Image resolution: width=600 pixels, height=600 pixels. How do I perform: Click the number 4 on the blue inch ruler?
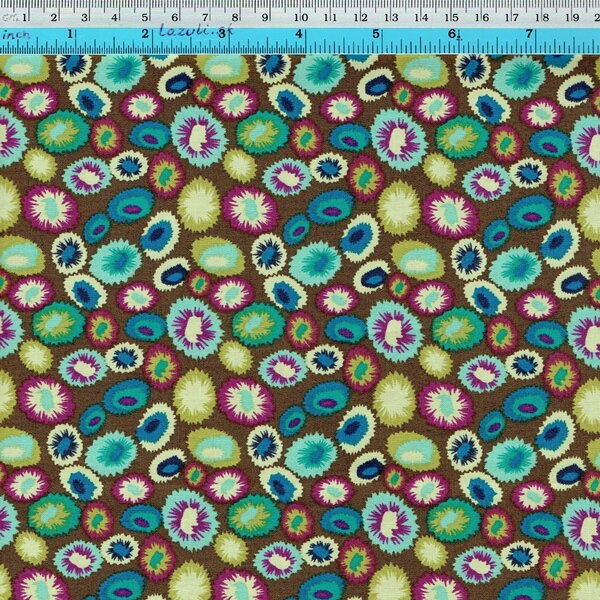[x=299, y=34]
